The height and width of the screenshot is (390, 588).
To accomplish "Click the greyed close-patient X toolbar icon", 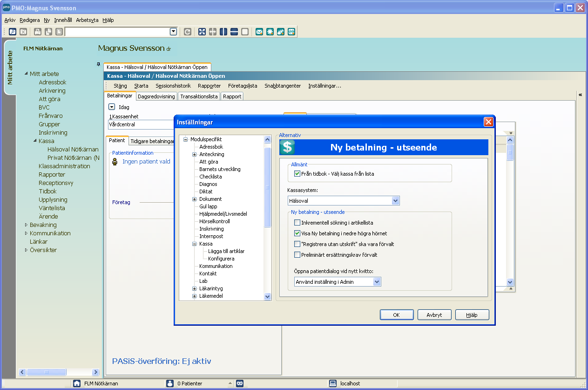I will click(x=23, y=32).
